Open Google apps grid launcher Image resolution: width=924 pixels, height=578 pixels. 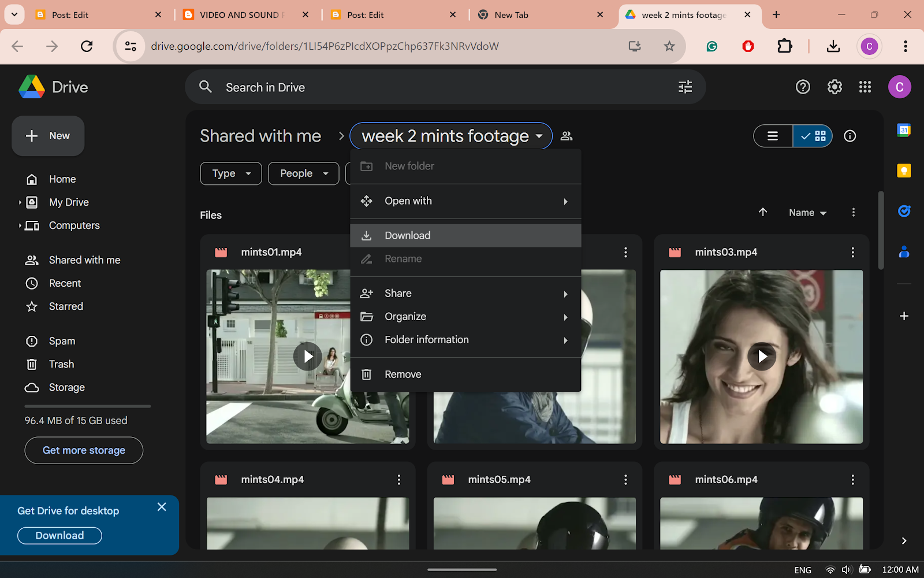click(x=865, y=87)
